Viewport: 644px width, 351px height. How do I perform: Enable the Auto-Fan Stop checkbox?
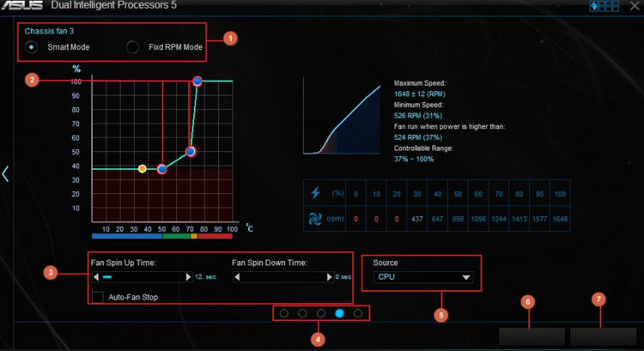tap(98, 297)
